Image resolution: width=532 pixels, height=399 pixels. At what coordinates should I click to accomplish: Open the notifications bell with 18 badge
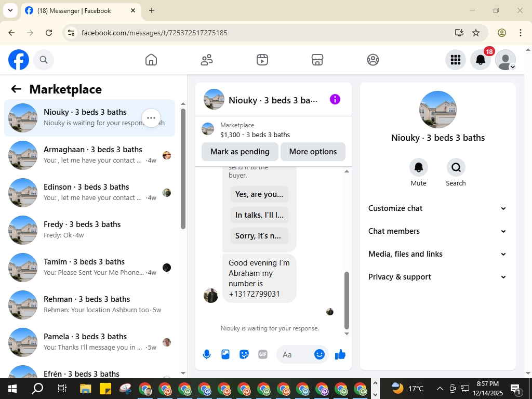(481, 60)
